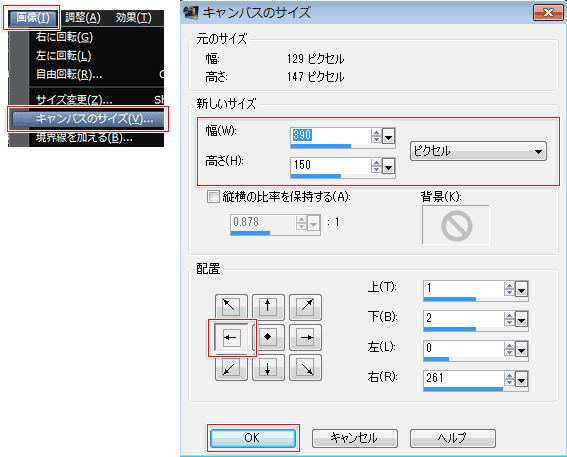Open the 画像(I) menu

coord(32,17)
